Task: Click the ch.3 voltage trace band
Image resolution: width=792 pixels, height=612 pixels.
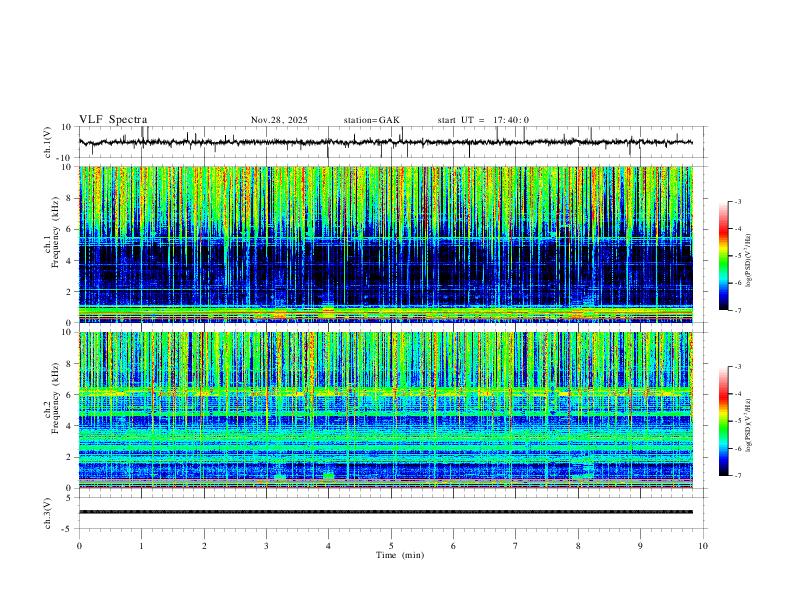Action: tap(385, 512)
